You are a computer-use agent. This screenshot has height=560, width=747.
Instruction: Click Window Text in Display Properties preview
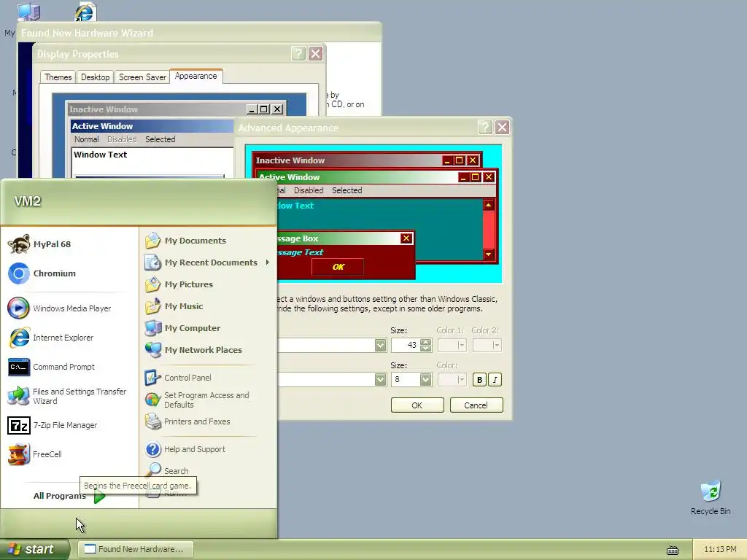(x=100, y=155)
